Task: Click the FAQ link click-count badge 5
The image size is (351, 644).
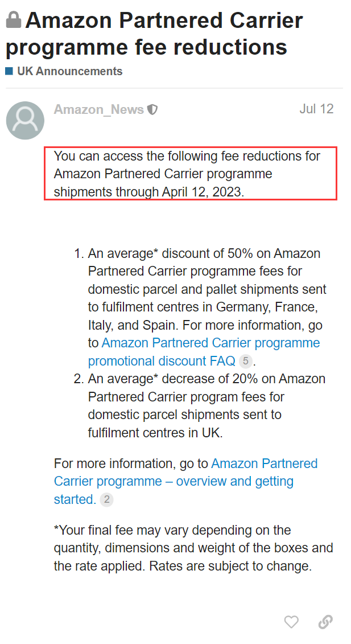Action: click(x=246, y=361)
